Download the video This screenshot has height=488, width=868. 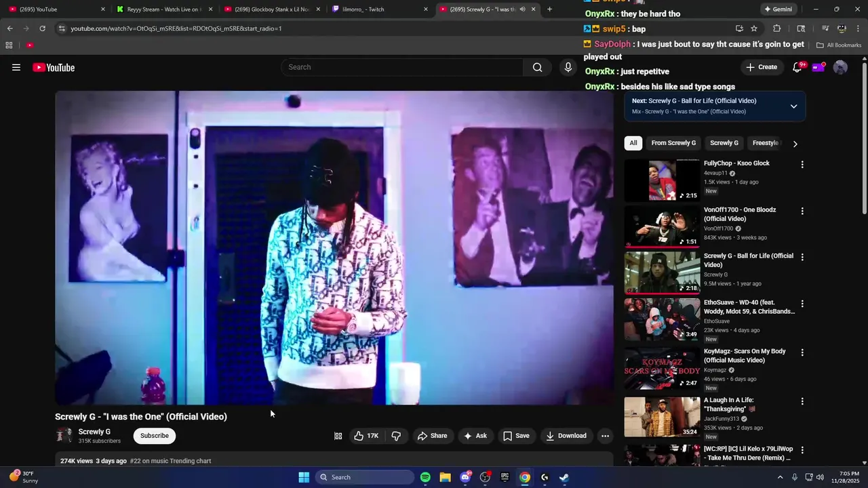(x=566, y=436)
